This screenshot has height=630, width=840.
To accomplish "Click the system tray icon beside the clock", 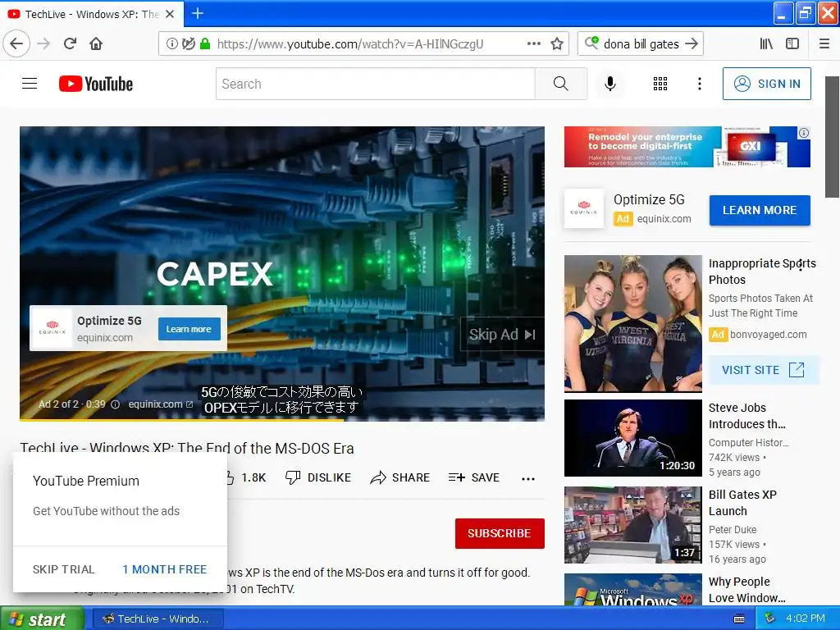I will [x=769, y=619].
